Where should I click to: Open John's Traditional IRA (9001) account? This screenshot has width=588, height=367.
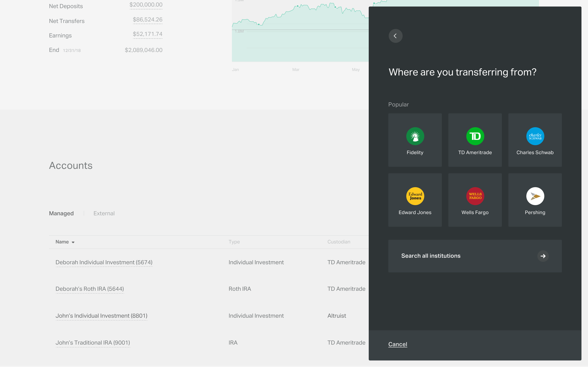click(92, 343)
